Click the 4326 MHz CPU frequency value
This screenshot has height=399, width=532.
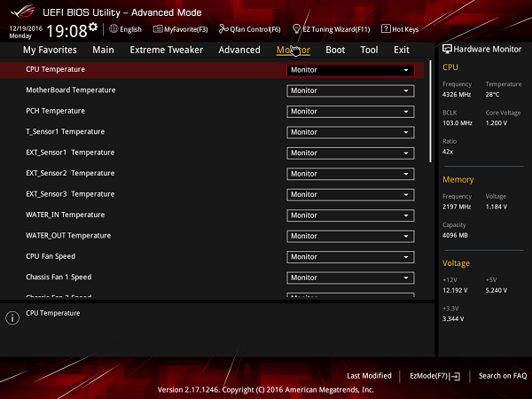tap(457, 94)
